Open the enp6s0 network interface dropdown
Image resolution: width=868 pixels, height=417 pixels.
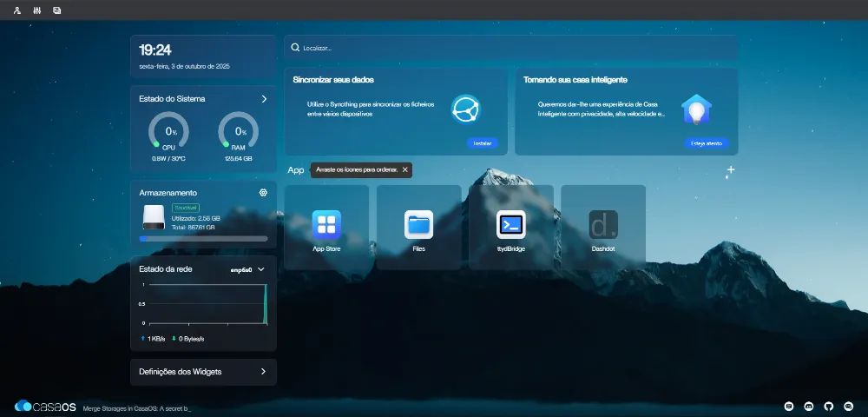click(x=248, y=269)
